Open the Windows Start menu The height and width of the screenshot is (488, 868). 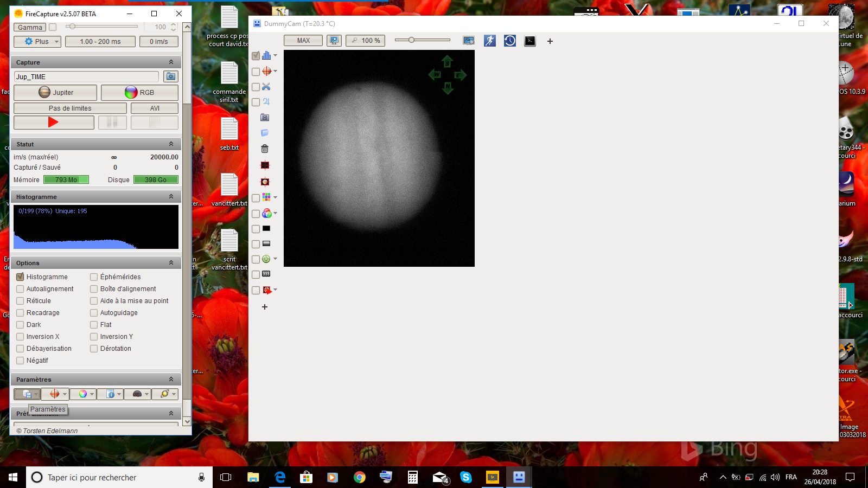pos(13,477)
